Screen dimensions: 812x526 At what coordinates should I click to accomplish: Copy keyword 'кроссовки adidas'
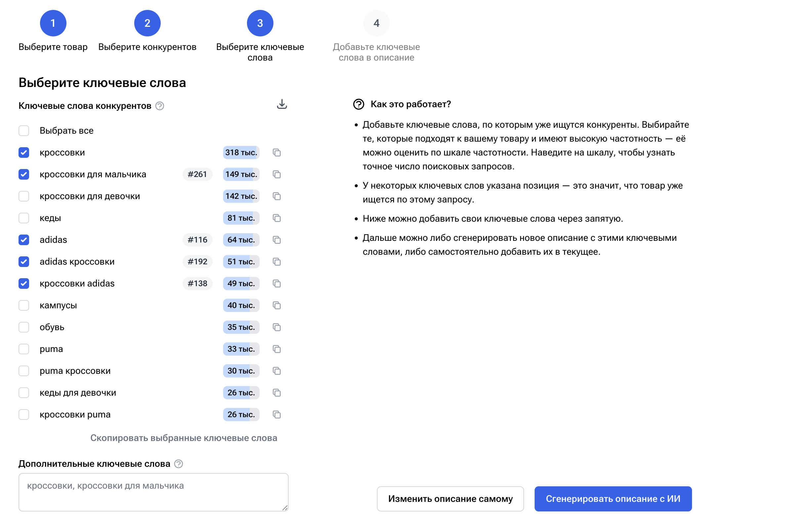tap(277, 284)
